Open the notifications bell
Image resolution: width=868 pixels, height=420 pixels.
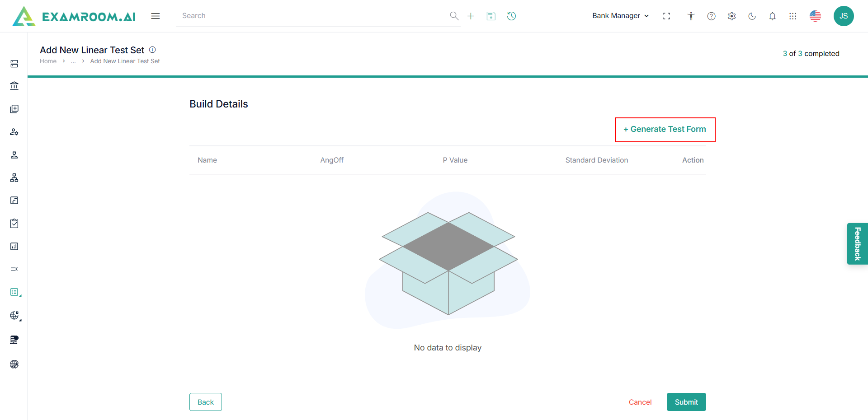coord(772,16)
